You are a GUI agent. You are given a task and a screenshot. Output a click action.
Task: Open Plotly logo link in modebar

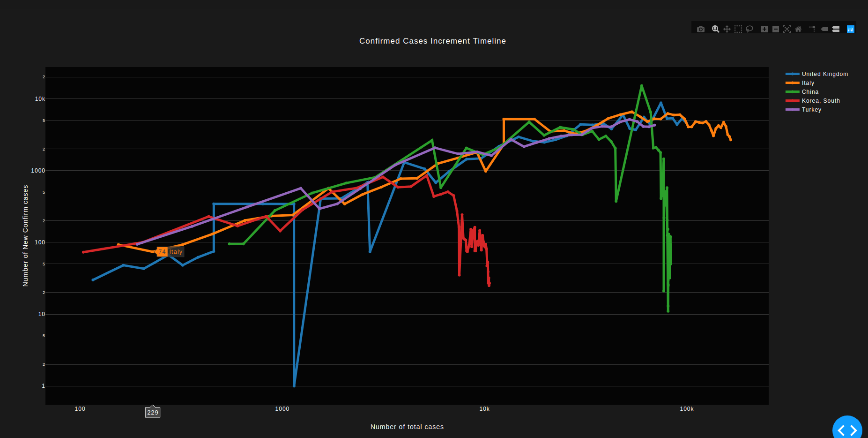coord(850,29)
